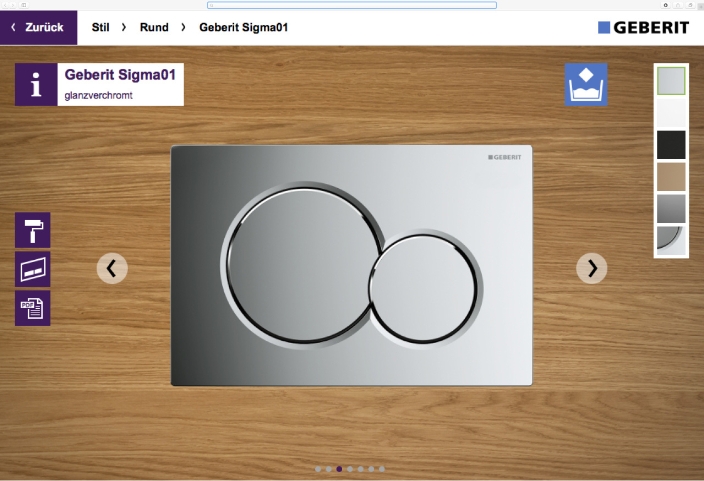Click the large flush button on plate
Image resolution: width=704 pixels, height=481 pixels.
(x=302, y=265)
